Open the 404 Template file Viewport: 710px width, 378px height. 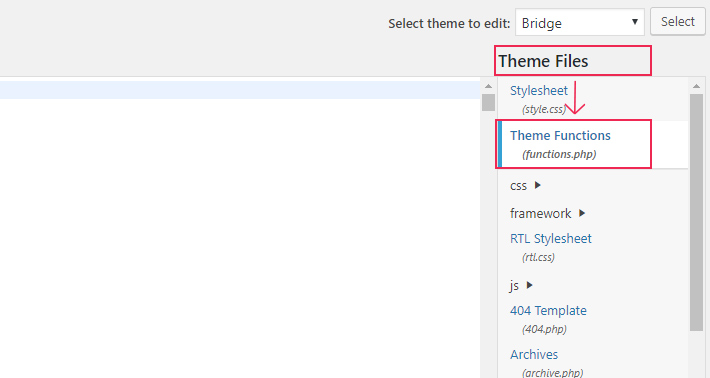pyautogui.click(x=548, y=319)
